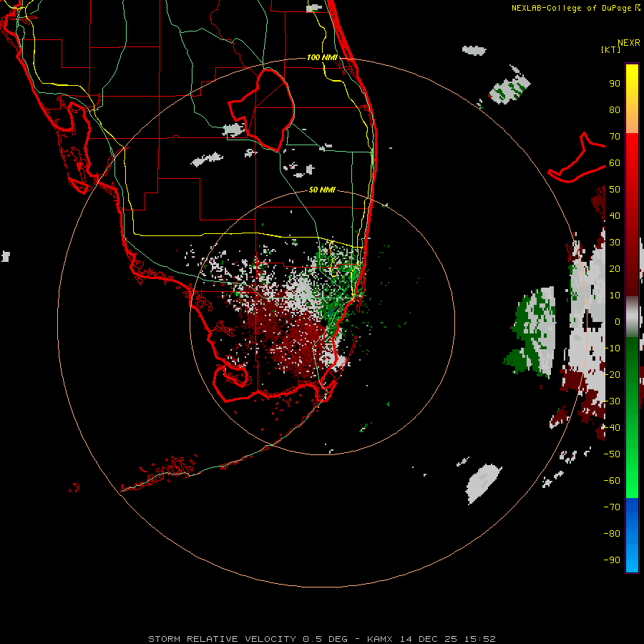
Task: Click the 40 value on the velocity scale
Action: tap(615, 216)
